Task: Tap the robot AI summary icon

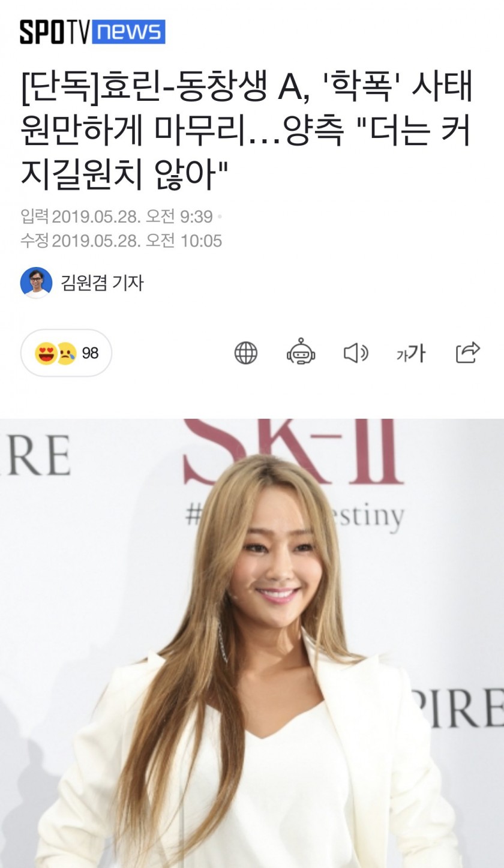Action: pyautogui.click(x=301, y=352)
